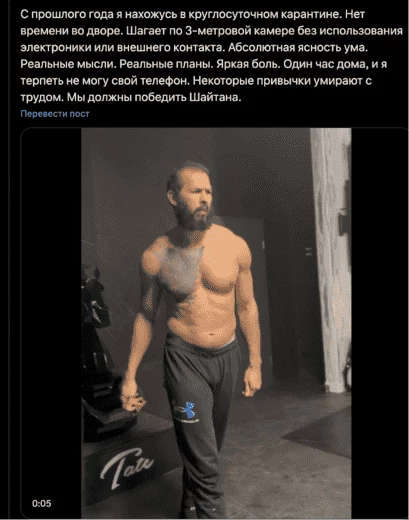This screenshot has width=409, height=520.
Task: Click the word "Шайтана" in post text
Action: 215,97
